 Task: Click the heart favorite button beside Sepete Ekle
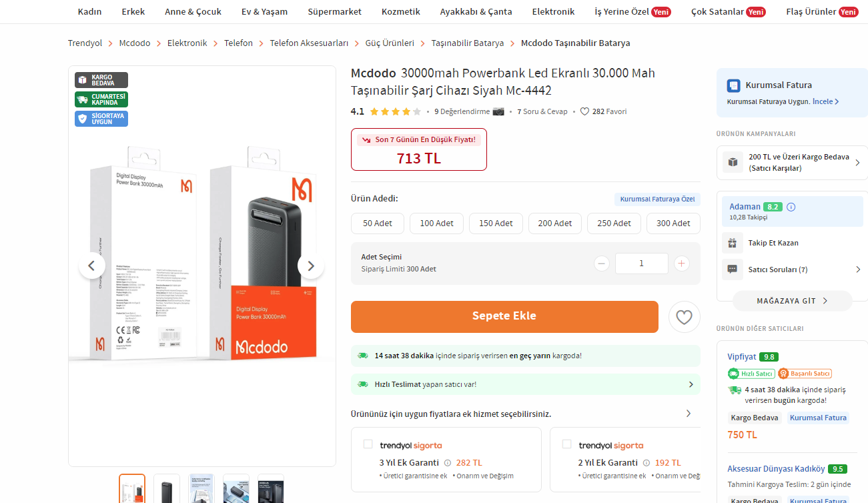pyautogui.click(x=684, y=317)
